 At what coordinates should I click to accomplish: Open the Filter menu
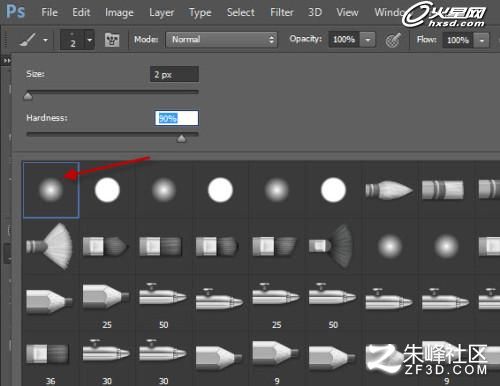coord(282,13)
